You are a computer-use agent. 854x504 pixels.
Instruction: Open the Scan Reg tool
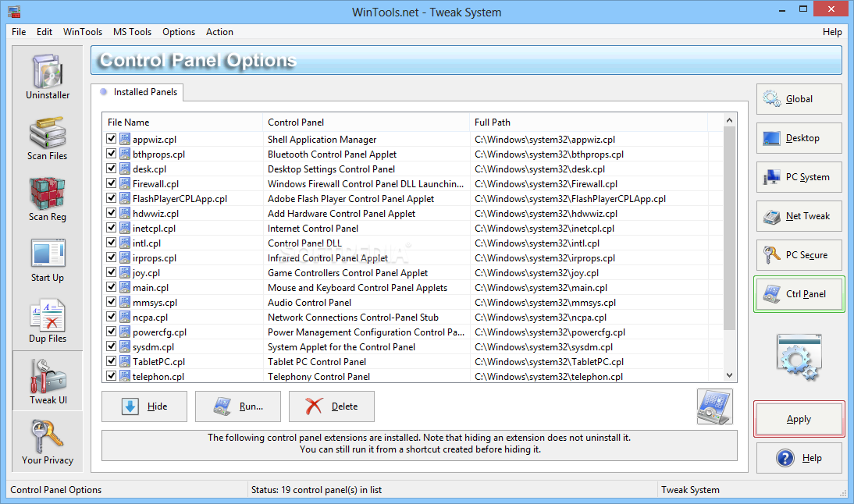click(x=48, y=198)
